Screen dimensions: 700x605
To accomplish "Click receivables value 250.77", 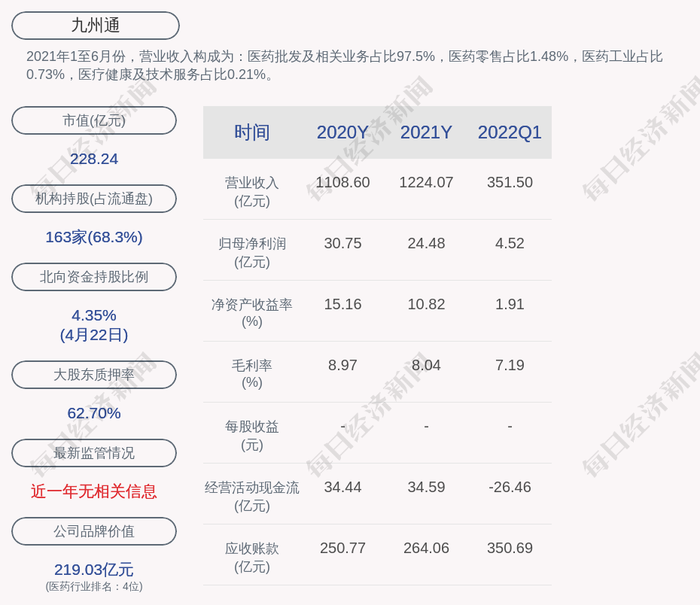I will [x=343, y=548].
